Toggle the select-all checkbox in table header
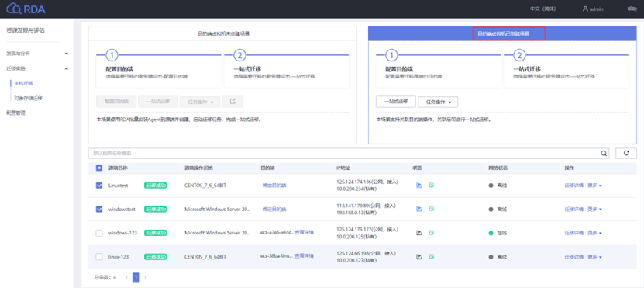 tap(99, 168)
